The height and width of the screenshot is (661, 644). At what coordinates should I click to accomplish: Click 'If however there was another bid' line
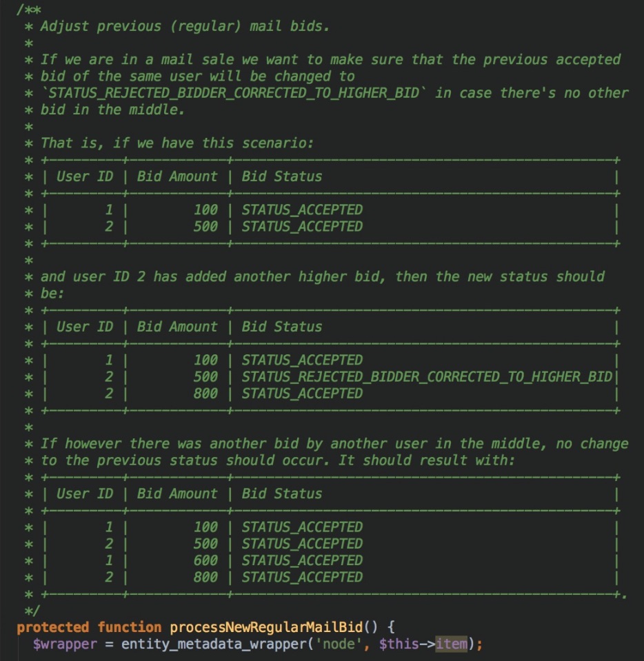pyautogui.click(x=334, y=444)
